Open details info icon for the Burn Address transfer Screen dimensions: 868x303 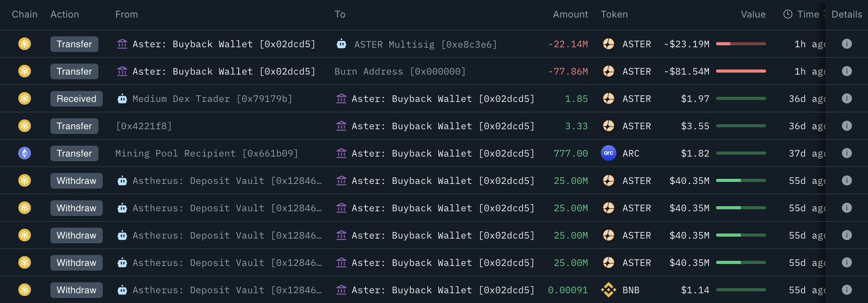846,71
